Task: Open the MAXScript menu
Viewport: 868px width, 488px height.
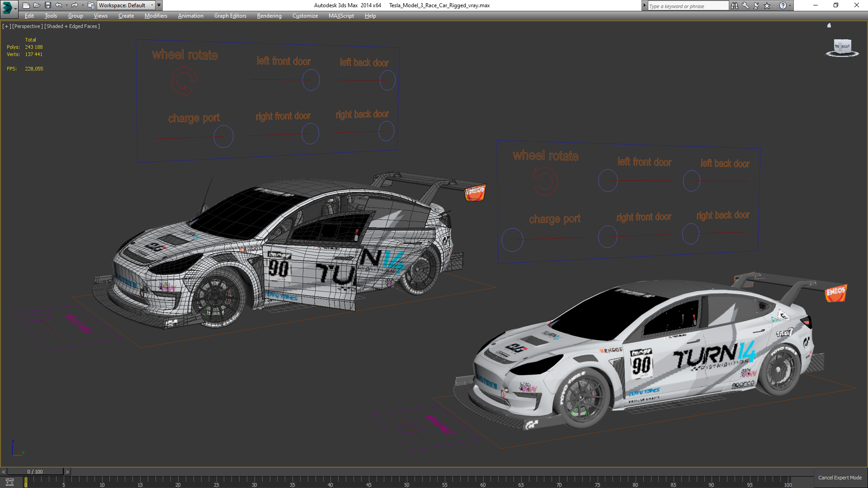Action: click(341, 16)
